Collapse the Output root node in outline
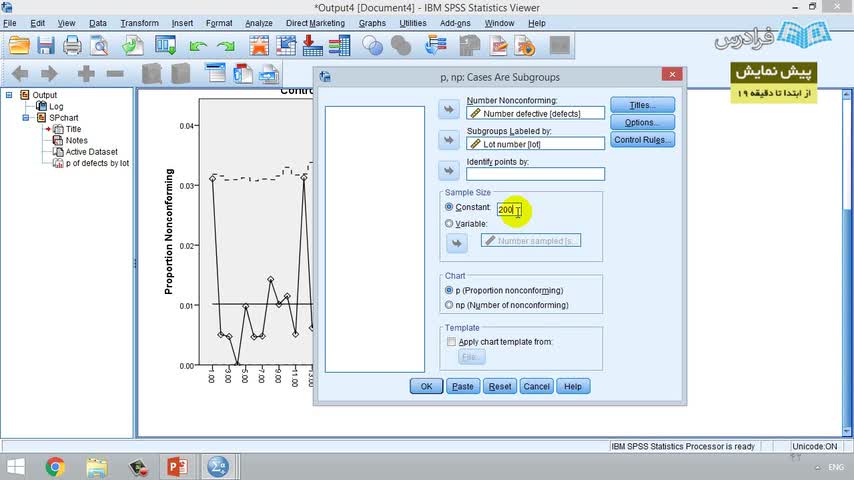 9,95
